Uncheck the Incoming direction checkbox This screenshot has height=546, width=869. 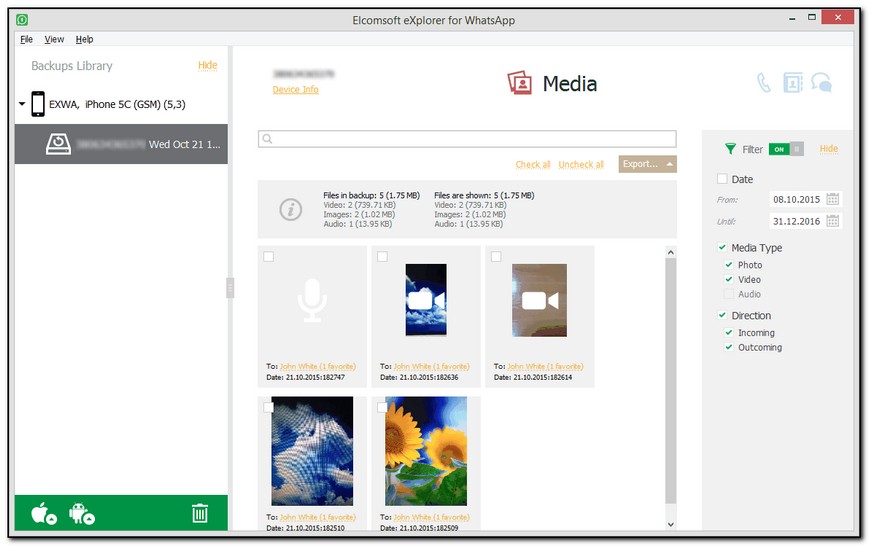[x=729, y=333]
